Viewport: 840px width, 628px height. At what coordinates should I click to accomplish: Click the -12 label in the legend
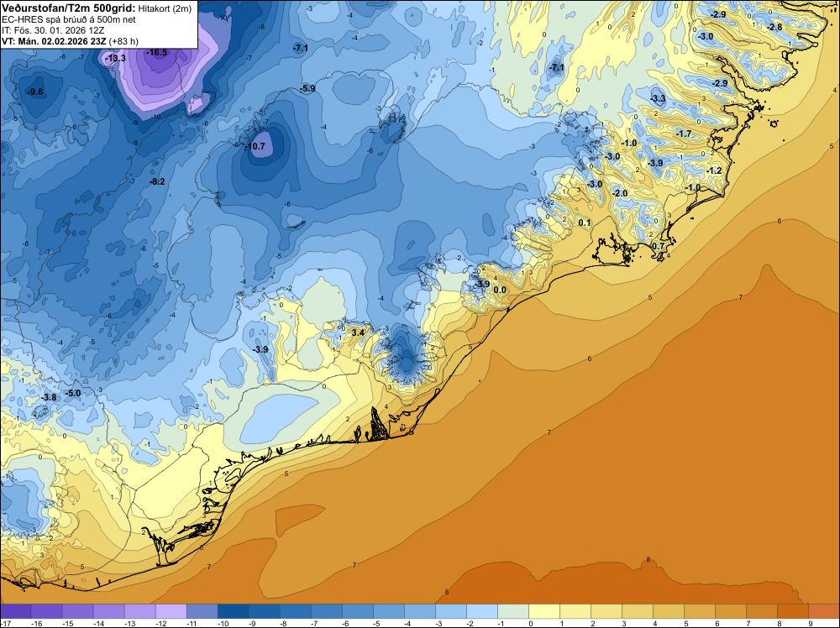coord(160,623)
